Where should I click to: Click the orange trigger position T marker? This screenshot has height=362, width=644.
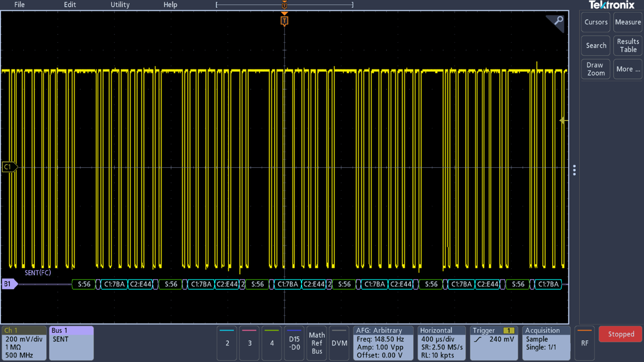tap(284, 21)
